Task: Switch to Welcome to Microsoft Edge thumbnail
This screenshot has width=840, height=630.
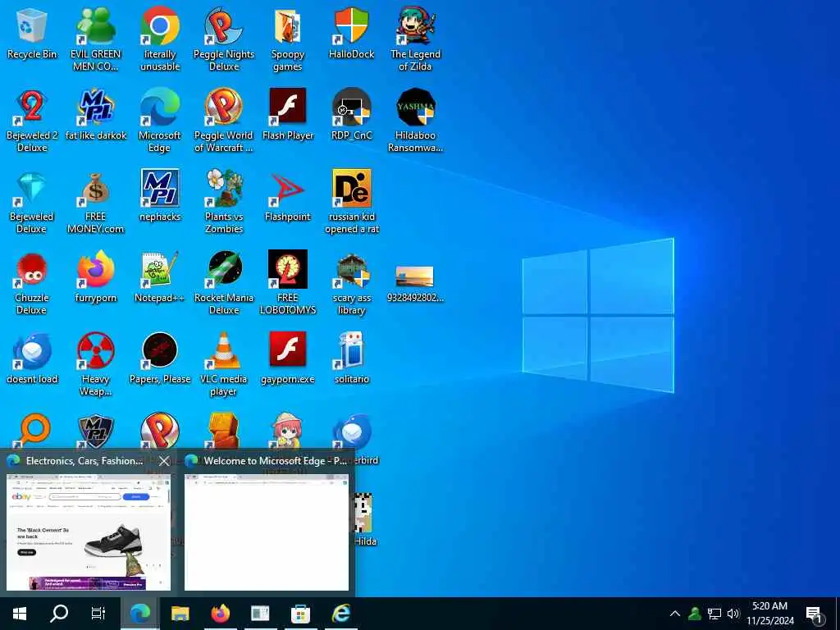Action: pyautogui.click(x=267, y=532)
